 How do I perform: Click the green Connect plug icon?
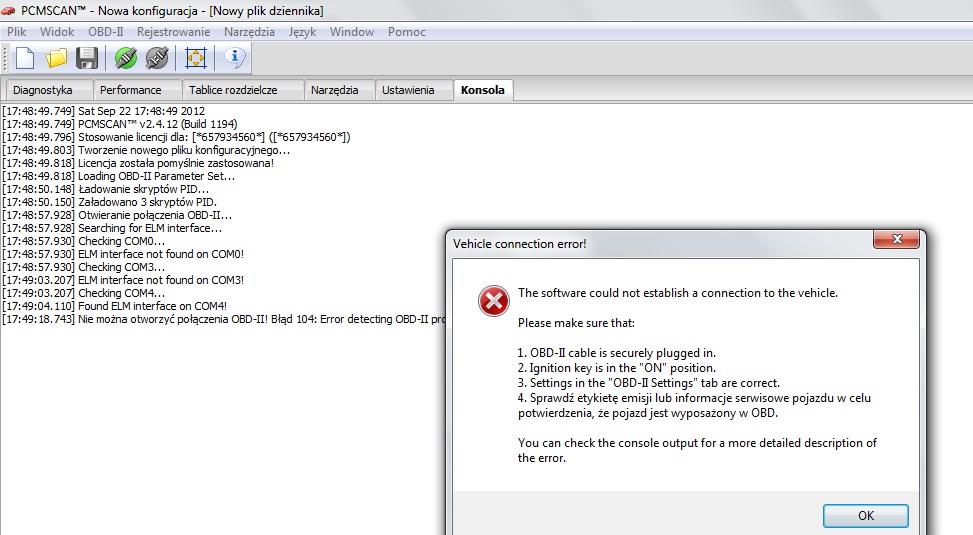[125, 58]
